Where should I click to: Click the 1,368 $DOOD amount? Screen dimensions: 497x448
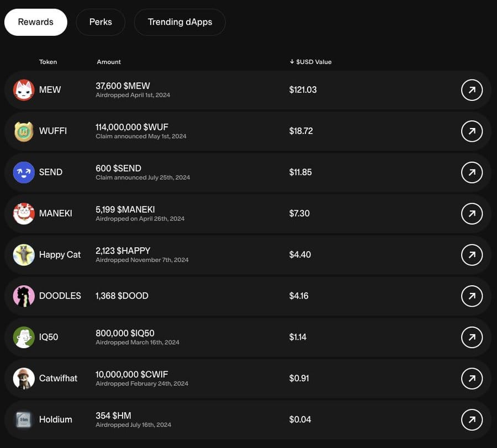pos(121,296)
